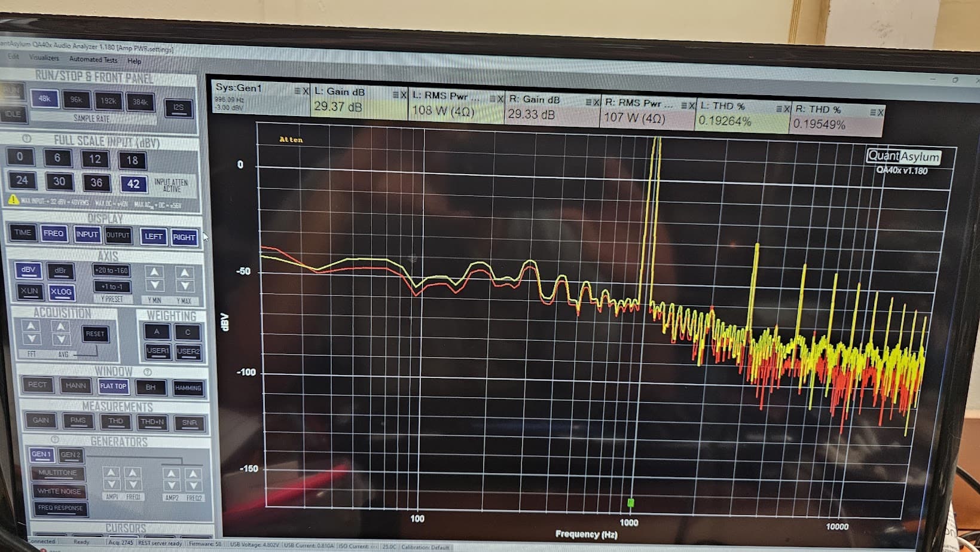Enable A weighting
This screenshot has height=552, width=980.
click(157, 331)
